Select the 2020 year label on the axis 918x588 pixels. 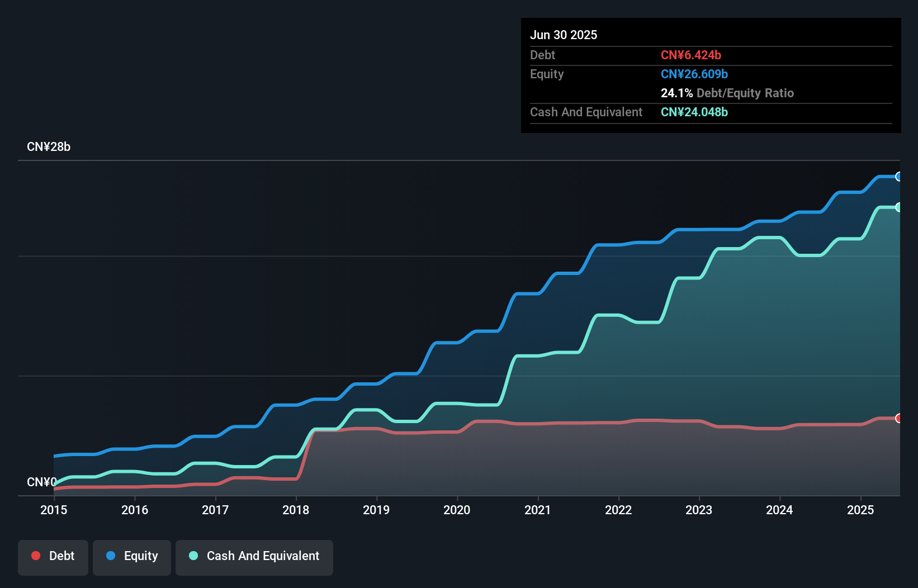tap(457, 510)
